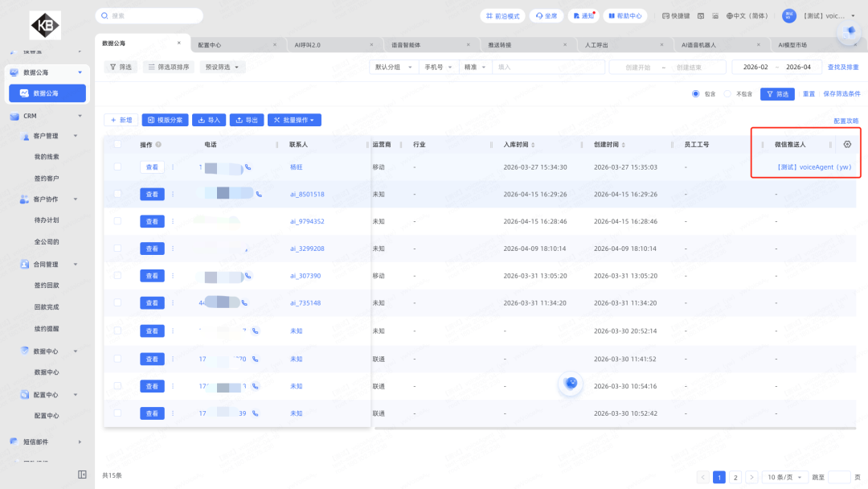Click the help icon beside 操作 header

pos(158,145)
